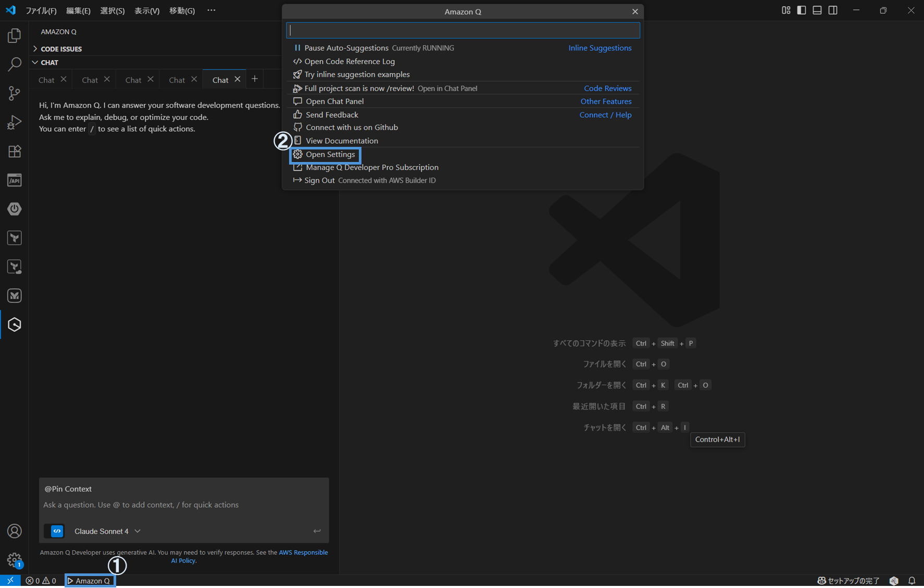924x588 pixels.
Task: Open the M-logo extension in the activity bar
Action: [x=15, y=296]
